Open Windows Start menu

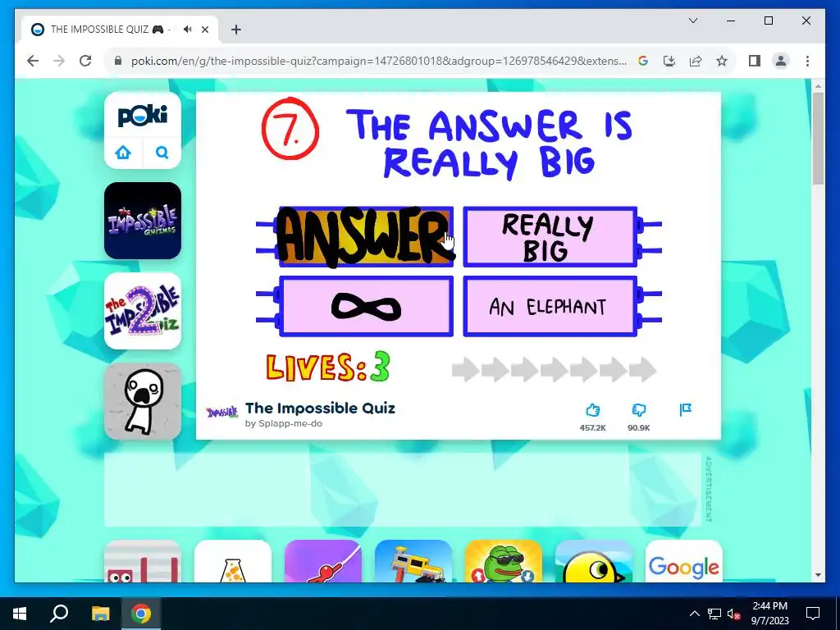pos(20,614)
